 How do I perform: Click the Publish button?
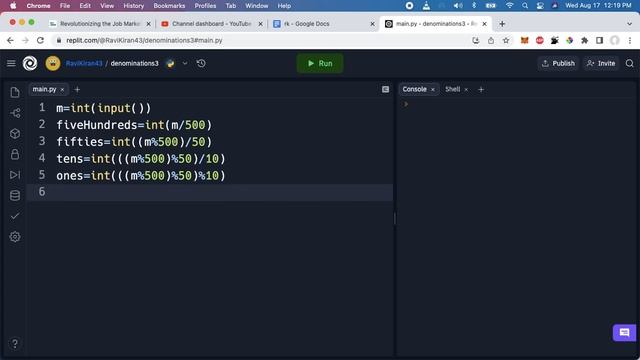coord(558,63)
